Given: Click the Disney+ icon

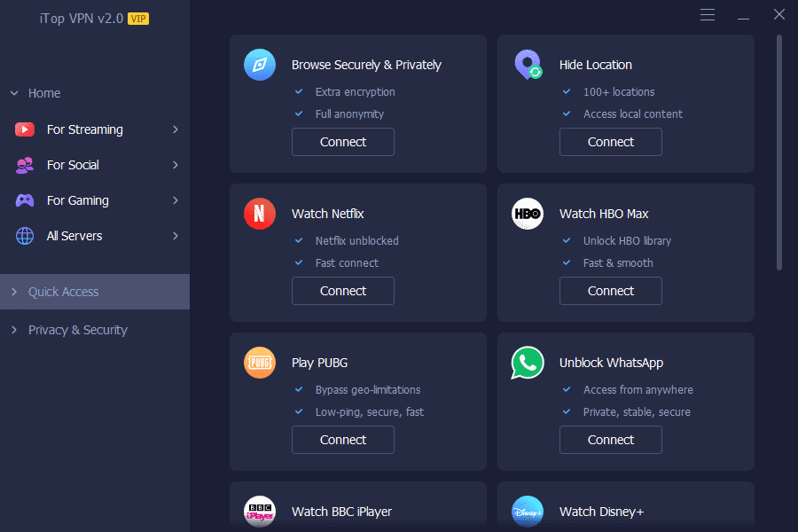Looking at the screenshot, I should point(527,512).
